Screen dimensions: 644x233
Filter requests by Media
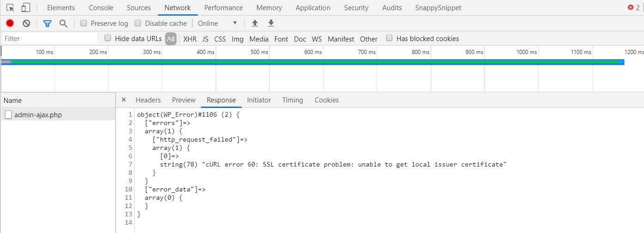point(259,39)
